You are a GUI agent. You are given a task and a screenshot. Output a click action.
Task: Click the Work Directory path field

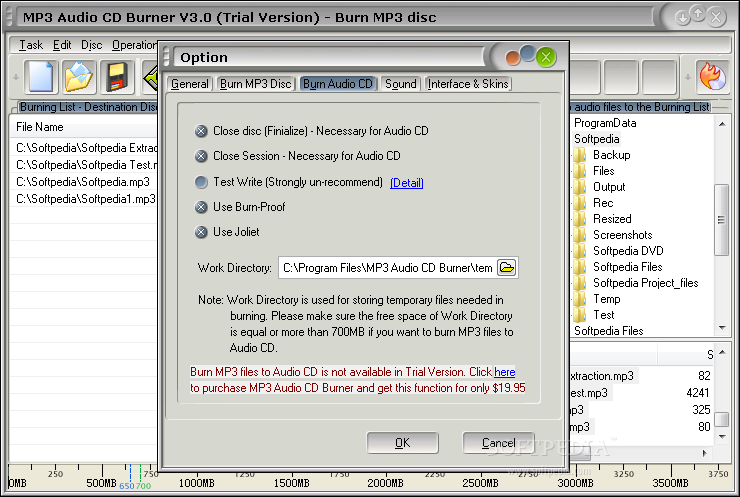(387, 268)
